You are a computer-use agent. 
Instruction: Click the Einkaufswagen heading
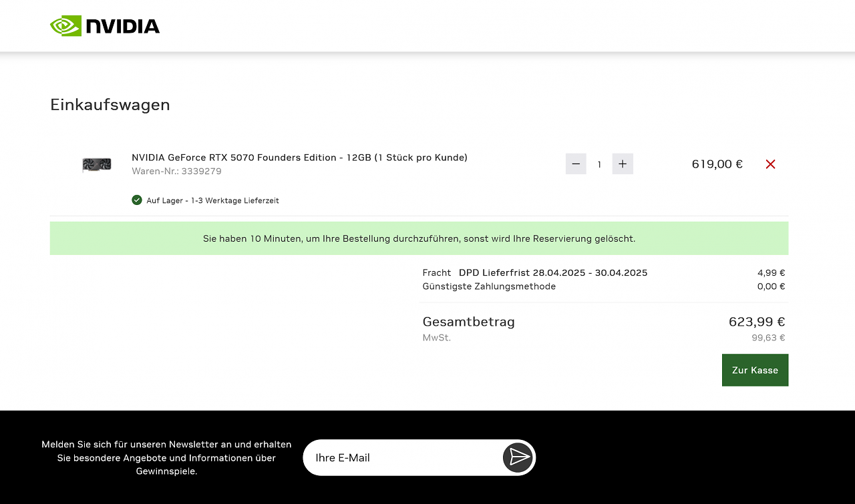point(110,105)
